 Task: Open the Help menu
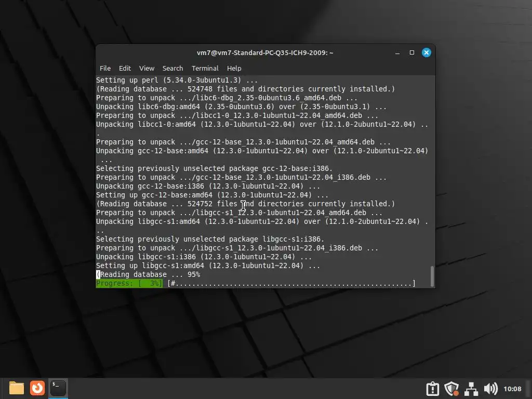coord(234,68)
